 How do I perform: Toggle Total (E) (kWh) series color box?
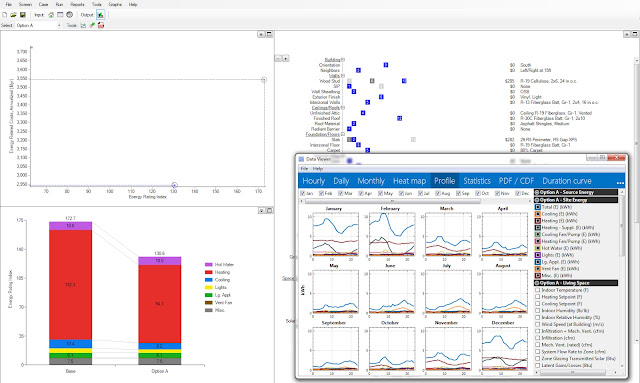tap(538, 207)
